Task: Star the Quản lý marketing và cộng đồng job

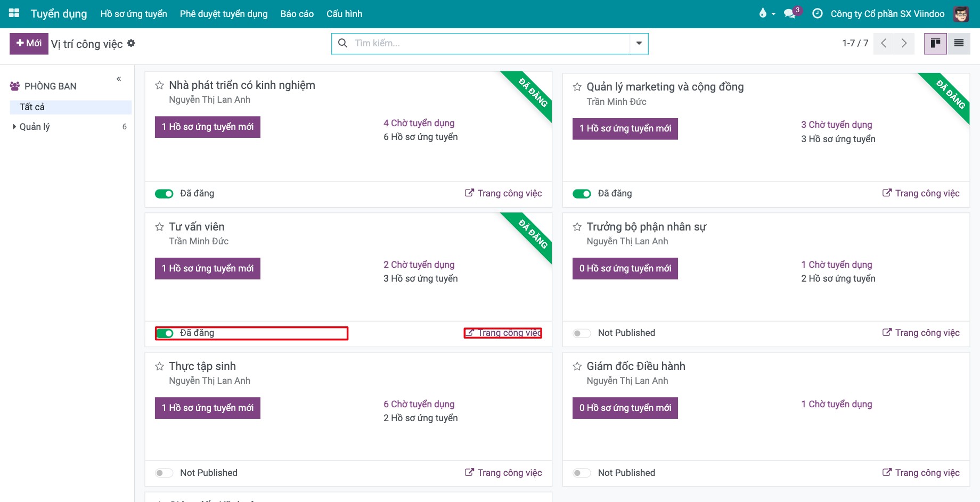Action: [577, 87]
